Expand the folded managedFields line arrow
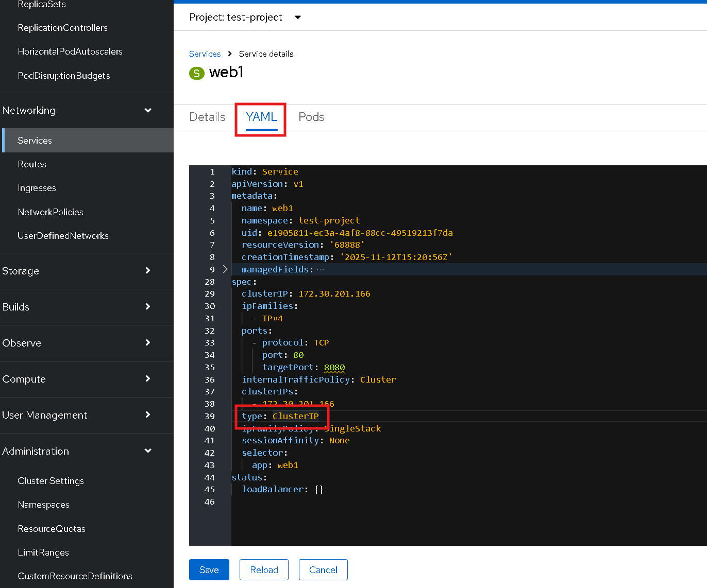 click(x=225, y=269)
